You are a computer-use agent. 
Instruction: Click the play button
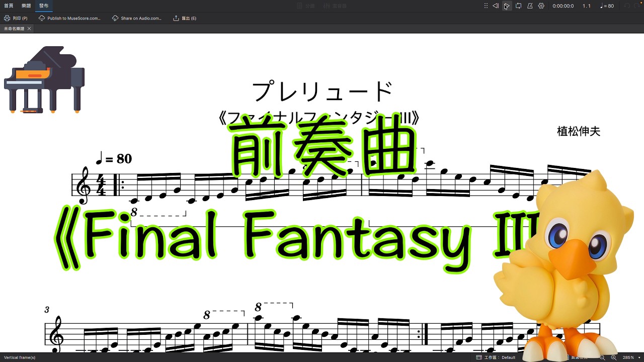(x=507, y=6)
